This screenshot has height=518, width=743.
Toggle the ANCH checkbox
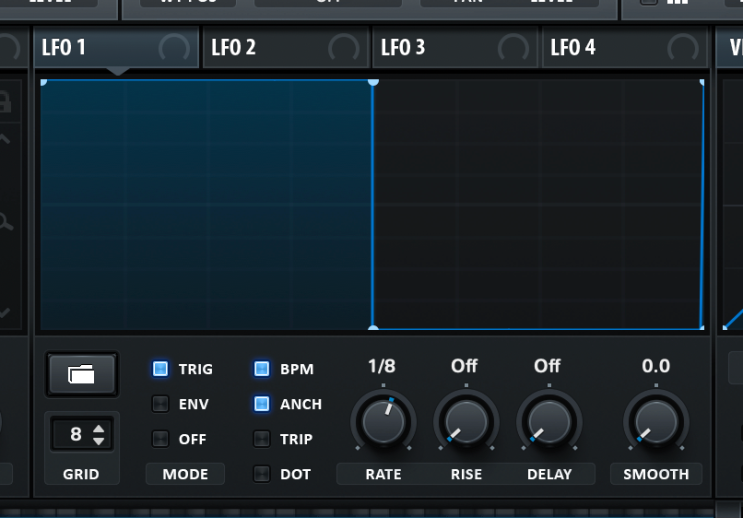coord(262,404)
